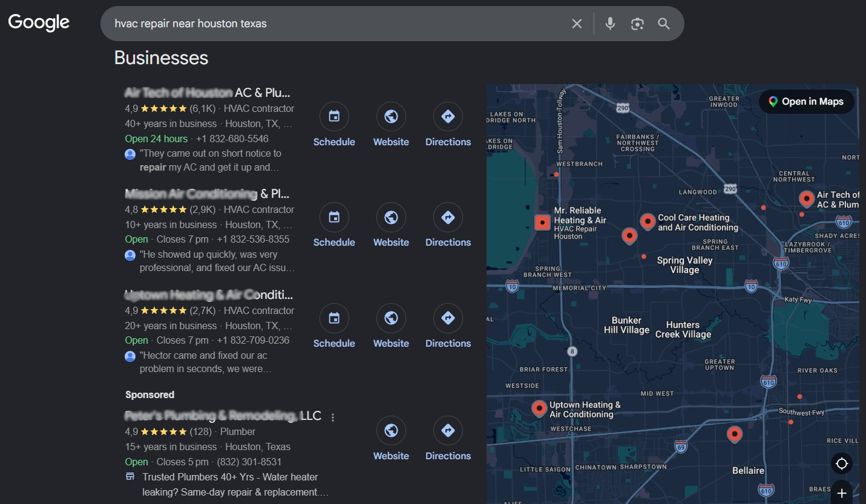Click Schedule icon for Uptown Heating listing
866x504 pixels.
[334, 318]
